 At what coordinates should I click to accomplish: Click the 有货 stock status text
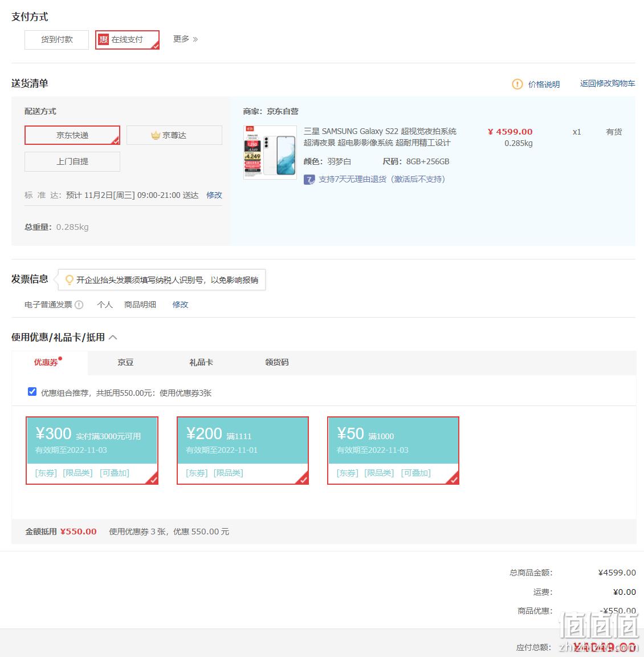click(614, 132)
